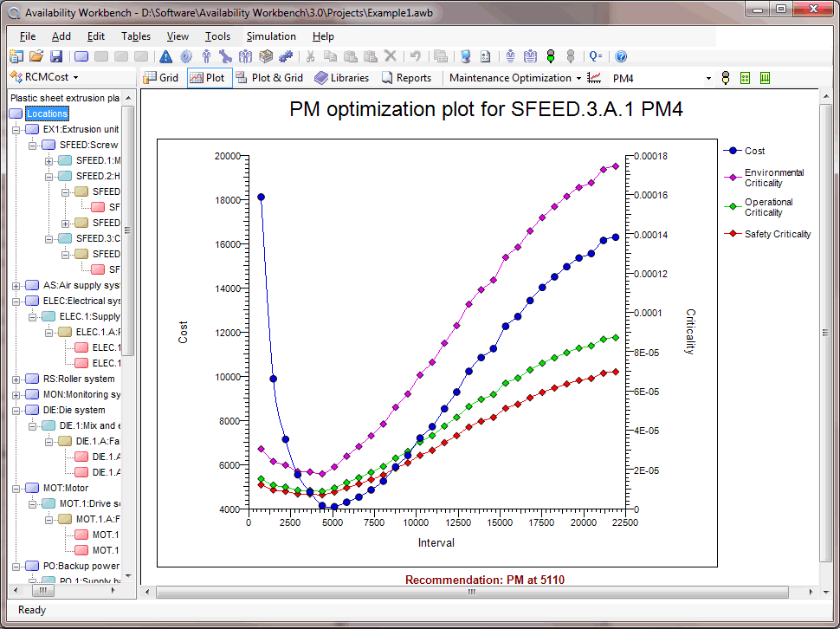Screen dimensions: 840x629
Task: Click the blue help question mark icon
Action: click(x=621, y=56)
